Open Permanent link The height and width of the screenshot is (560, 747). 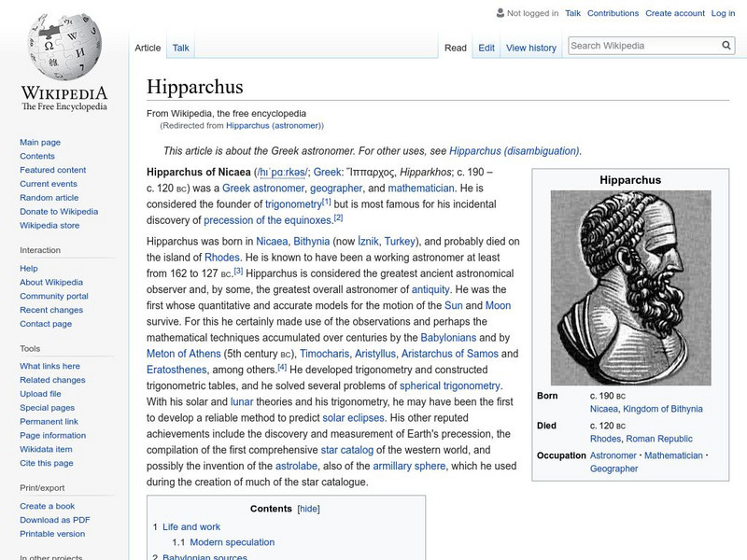tap(49, 421)
